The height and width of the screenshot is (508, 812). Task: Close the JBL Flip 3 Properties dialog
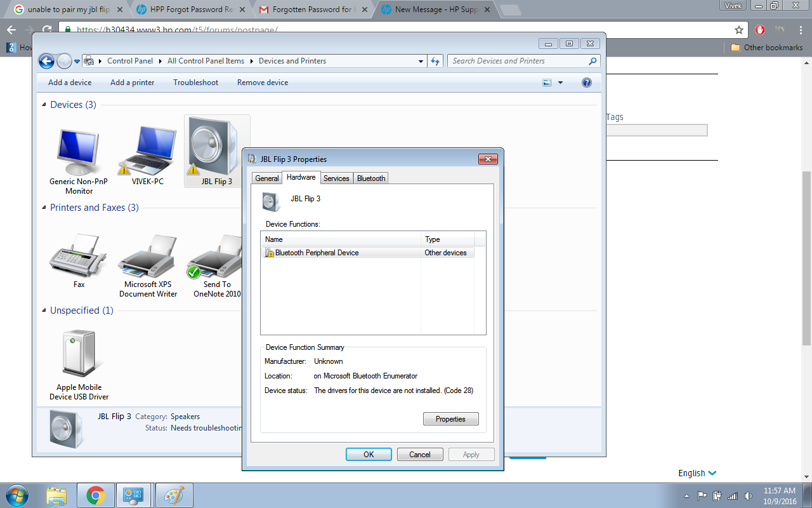click(487, 159)
